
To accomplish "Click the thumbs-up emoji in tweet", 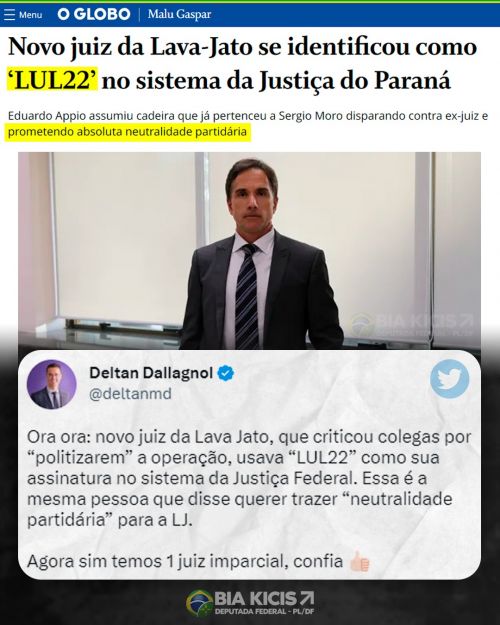I will point(359,562).
